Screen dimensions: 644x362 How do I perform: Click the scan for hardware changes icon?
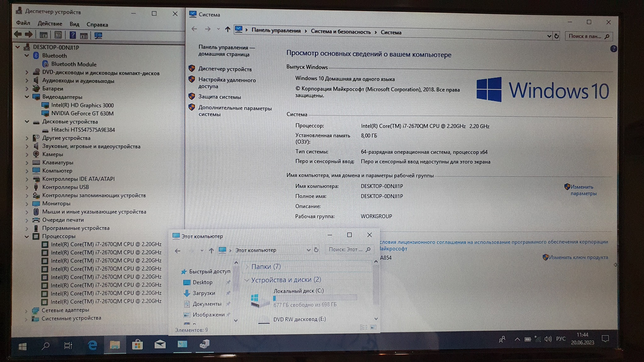(x=98, y=36)
